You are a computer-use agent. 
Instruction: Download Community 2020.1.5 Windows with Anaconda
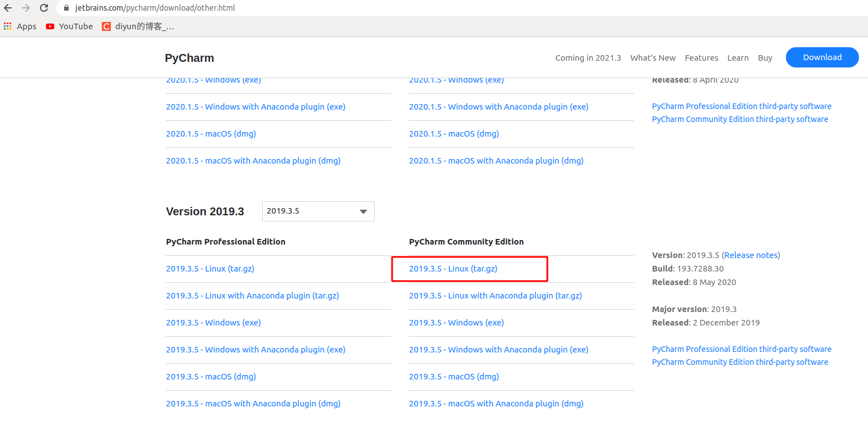pyautogui.click(x=498, y=107)
